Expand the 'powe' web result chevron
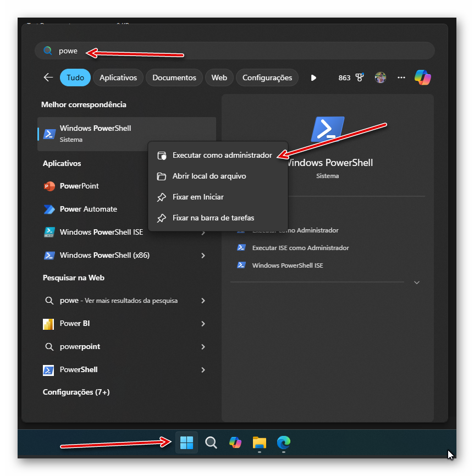This screenshot has width=474, height=476. [203, 301]
